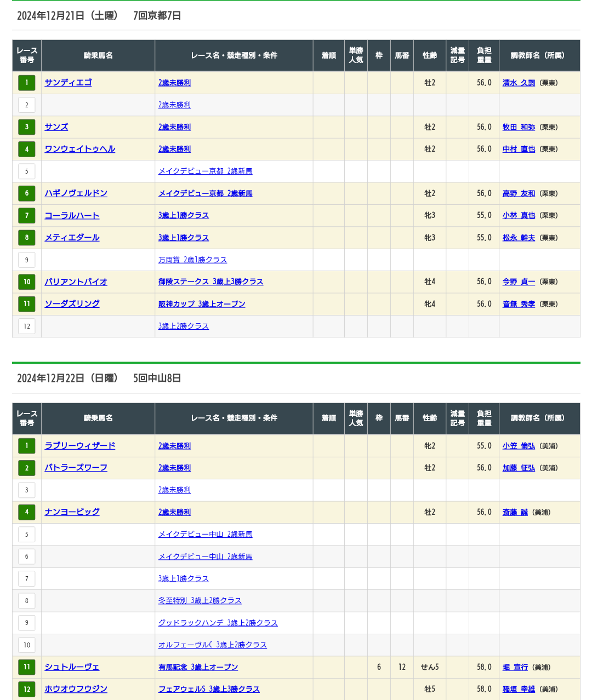Viewport: 592px width, 700px height.
Task: Open trainer link 加藤 征弘
Action: pyautogui.click(x=519, y=468)
